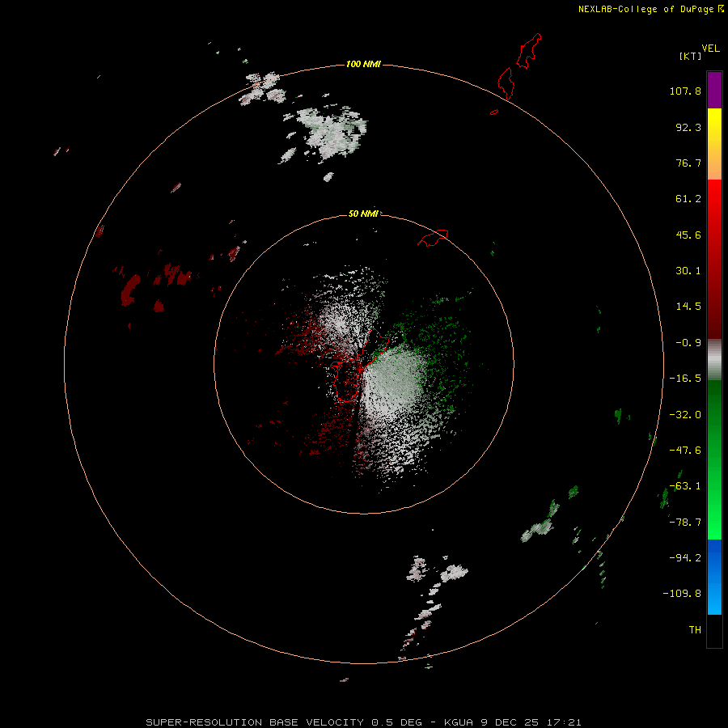
Task: Click the Saipan island outline beyond the 100 NMI ring
Action: coord(529,51)
